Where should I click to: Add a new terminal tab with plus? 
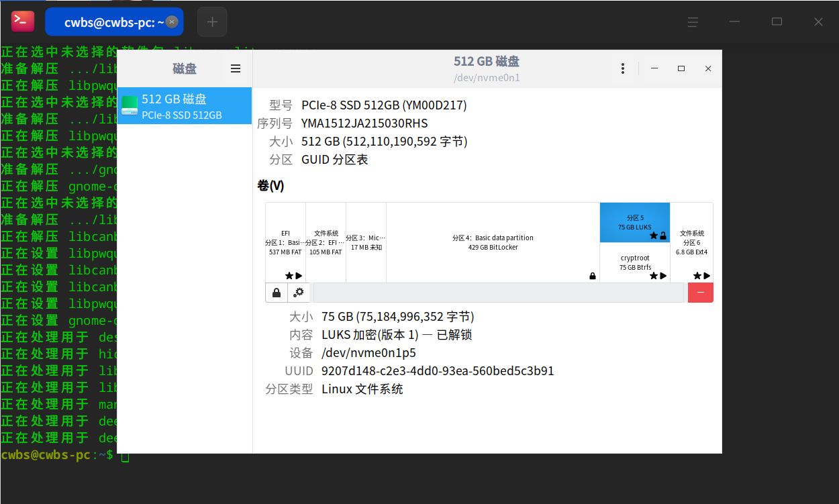(212, 21)
